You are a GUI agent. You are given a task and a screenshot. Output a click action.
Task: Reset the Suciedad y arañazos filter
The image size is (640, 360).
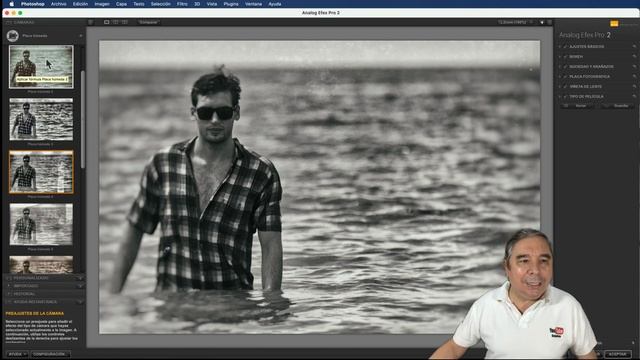click(x=634, y=67)
